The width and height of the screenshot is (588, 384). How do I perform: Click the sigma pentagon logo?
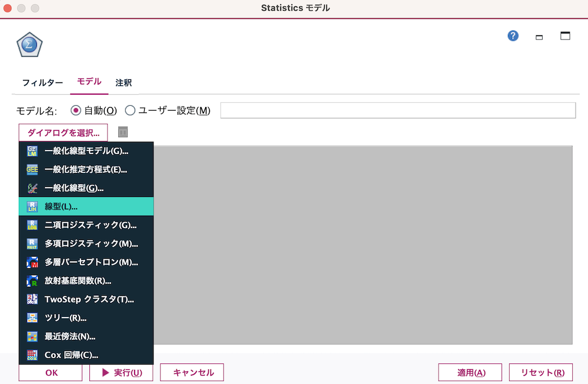[29, 44]
